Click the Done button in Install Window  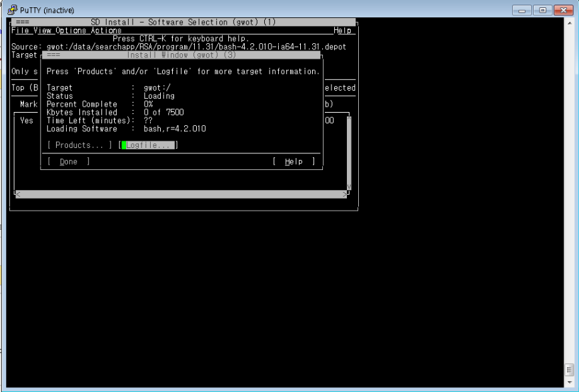68,161
